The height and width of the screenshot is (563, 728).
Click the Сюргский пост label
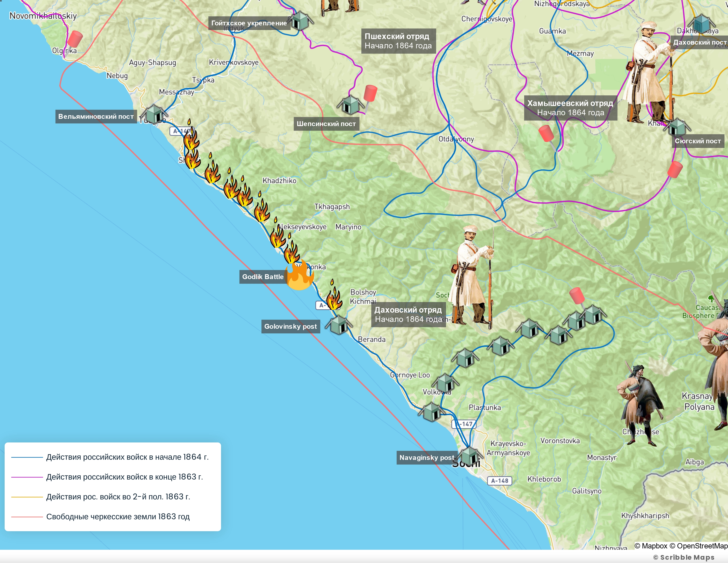coord(698,141)
